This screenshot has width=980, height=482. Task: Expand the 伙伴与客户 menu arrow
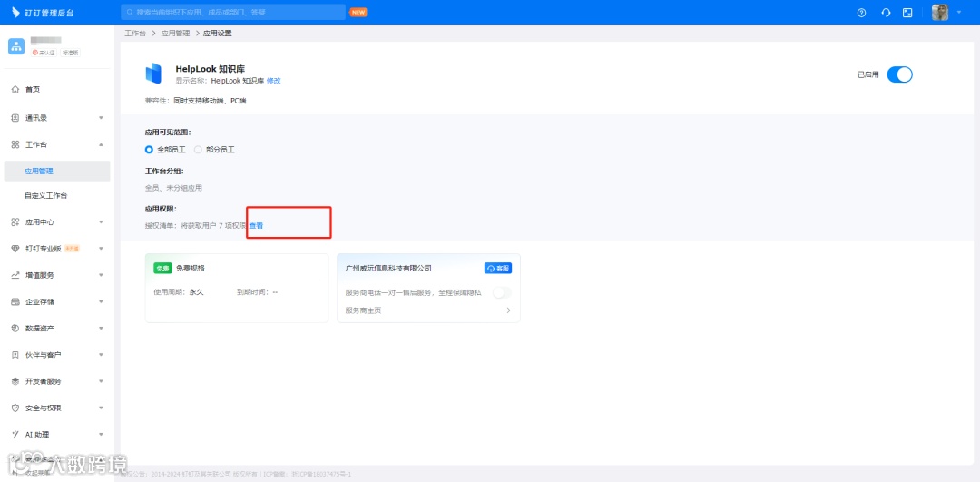pyautogui.click(x=101, y=355)
